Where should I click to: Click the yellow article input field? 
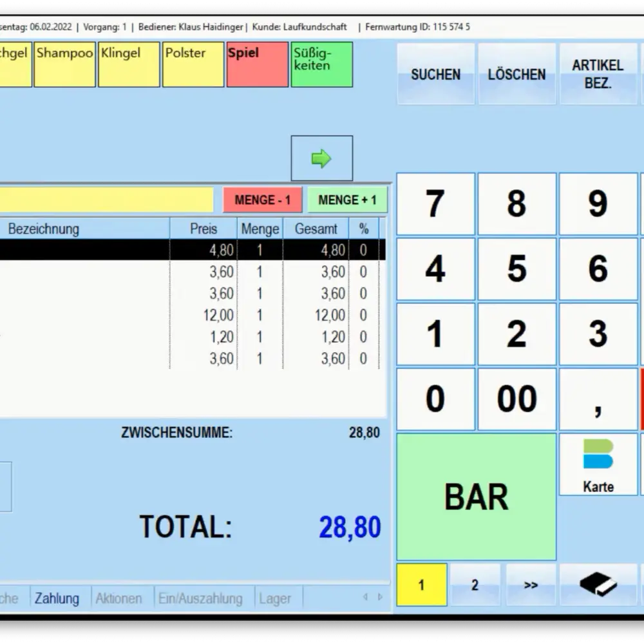point(106,200)
